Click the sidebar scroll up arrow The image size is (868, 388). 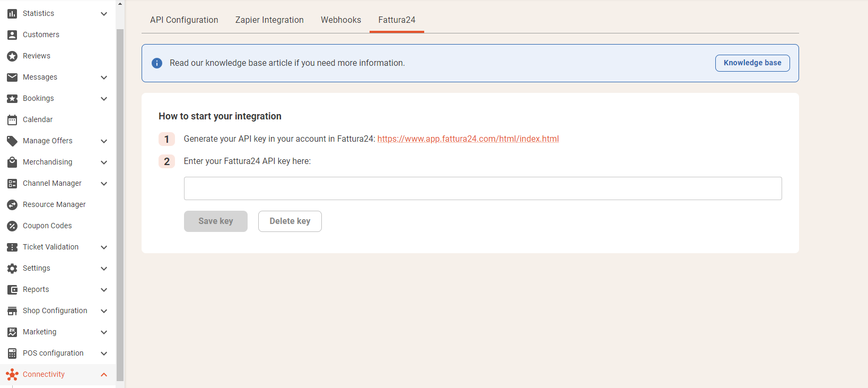pos(120,3)
